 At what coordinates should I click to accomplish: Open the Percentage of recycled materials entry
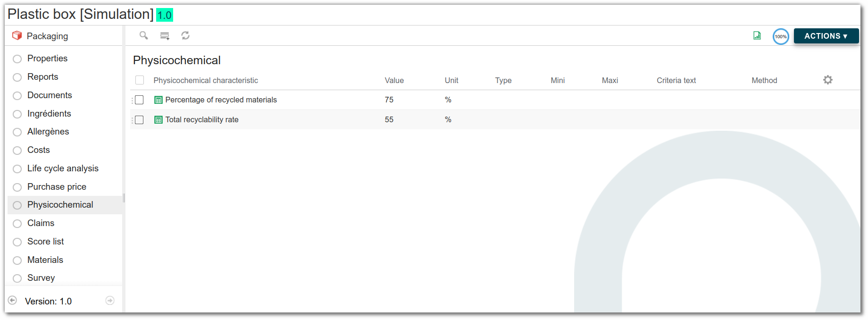coord(221,100)
